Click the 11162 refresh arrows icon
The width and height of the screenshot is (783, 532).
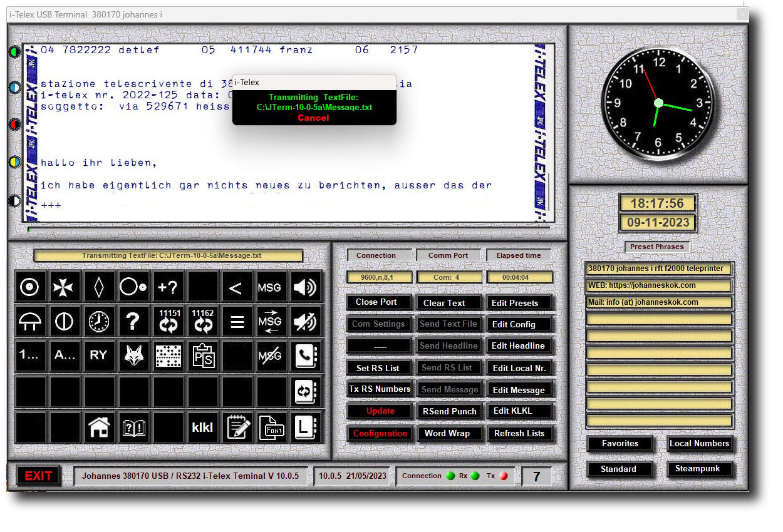[202, 322]
